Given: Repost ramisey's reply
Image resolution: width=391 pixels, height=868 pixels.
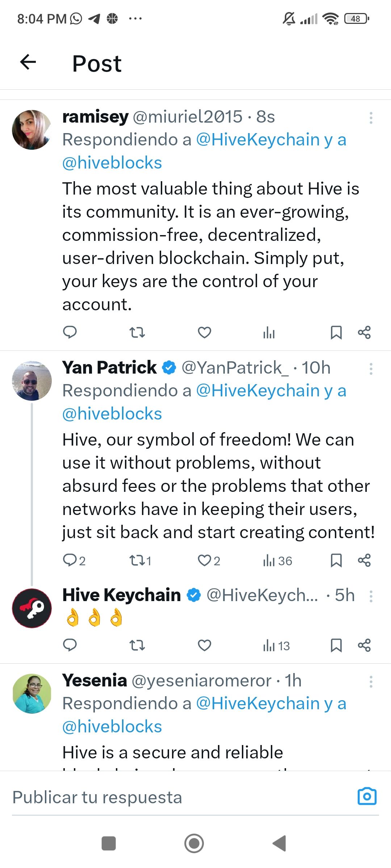Looking at the screenshot, I should pos(137,332).
